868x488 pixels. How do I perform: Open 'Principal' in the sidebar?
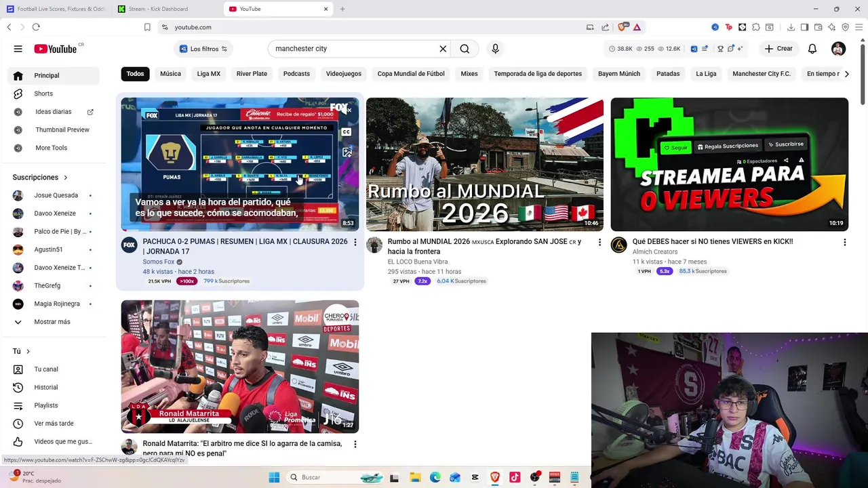click(x=54, y=75)
